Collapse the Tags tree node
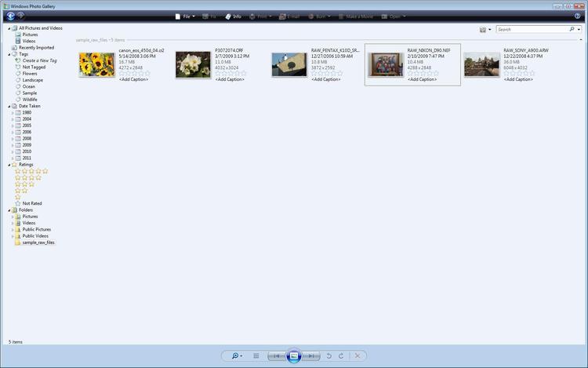This screenshot has width=588, height=368. pos(9,54)
